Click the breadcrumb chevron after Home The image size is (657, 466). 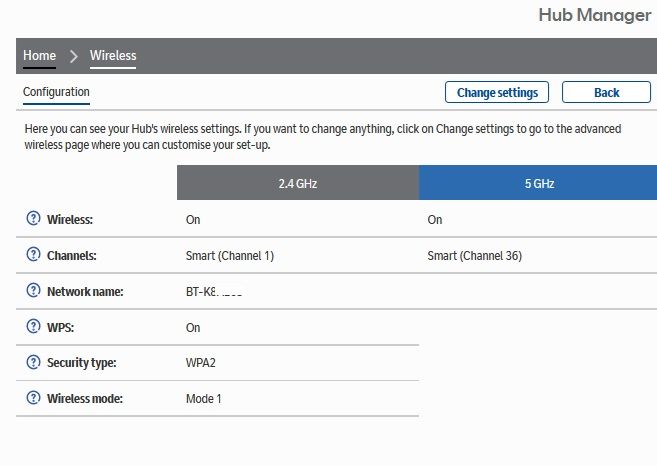point(73,56)
